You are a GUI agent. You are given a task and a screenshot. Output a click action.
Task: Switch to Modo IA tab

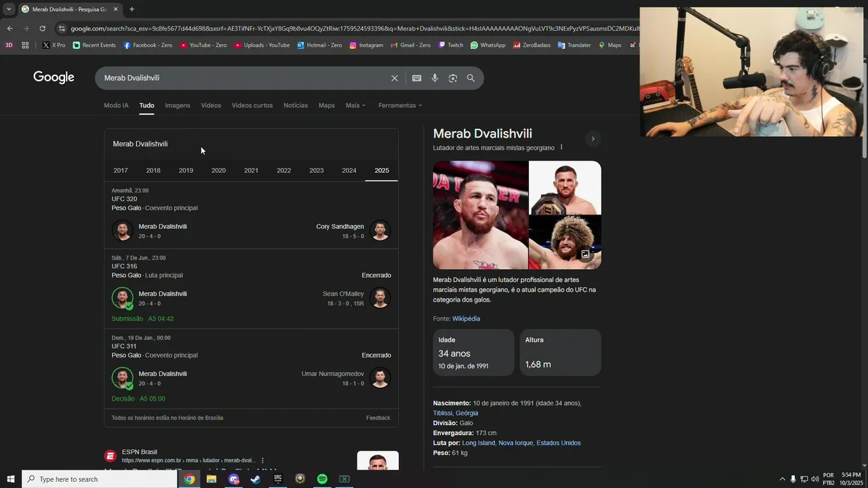tap(116, 106)
